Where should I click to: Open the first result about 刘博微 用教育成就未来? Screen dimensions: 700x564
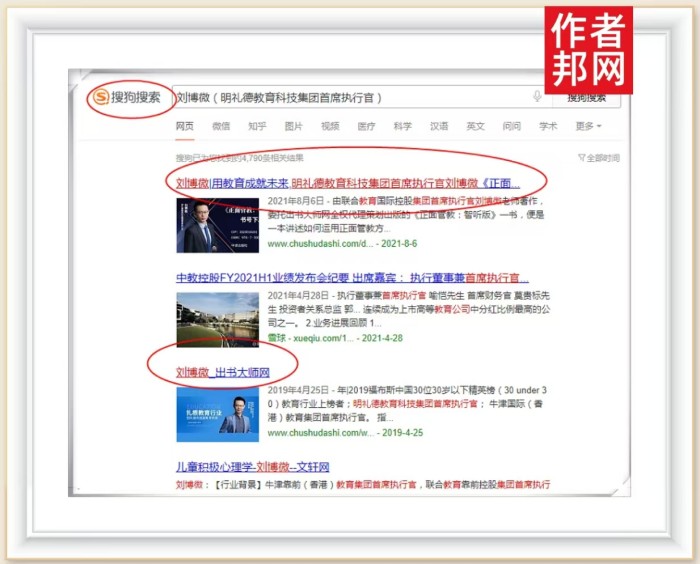coord(348,183)
